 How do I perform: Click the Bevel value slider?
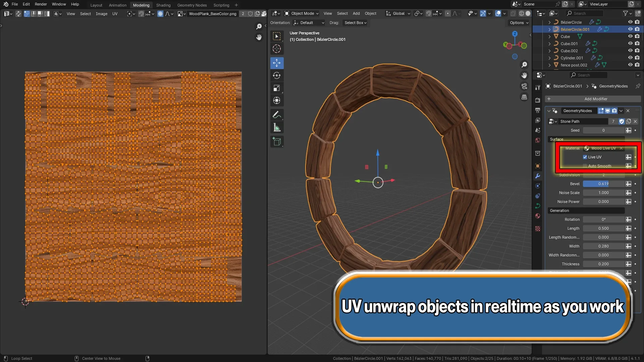pyautogui.click(x=603, y=184)
